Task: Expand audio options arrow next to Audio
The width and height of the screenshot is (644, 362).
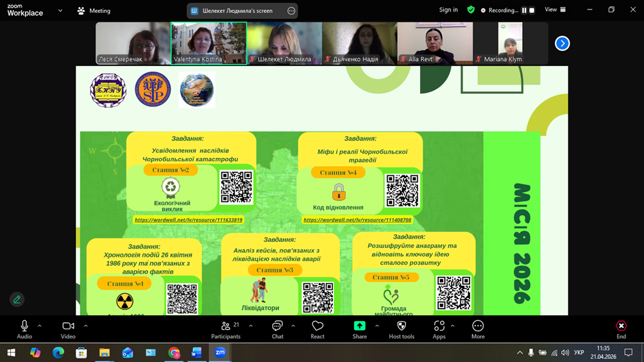Action: tap(40, 326)
